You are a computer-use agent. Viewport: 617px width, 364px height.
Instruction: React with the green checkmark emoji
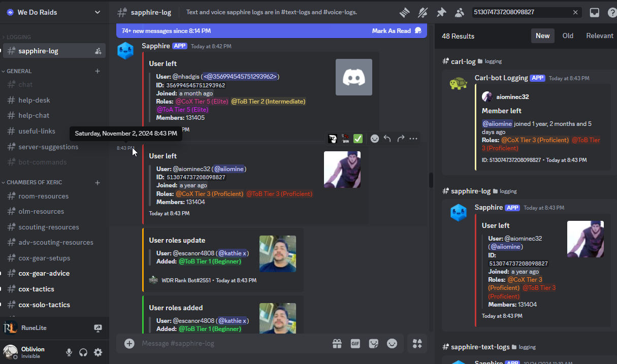[358, 139]
